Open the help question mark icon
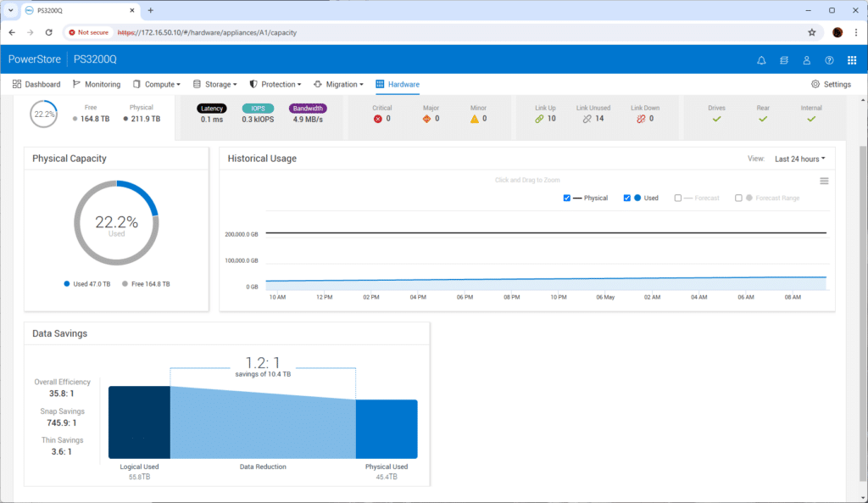 pos(829,60)
